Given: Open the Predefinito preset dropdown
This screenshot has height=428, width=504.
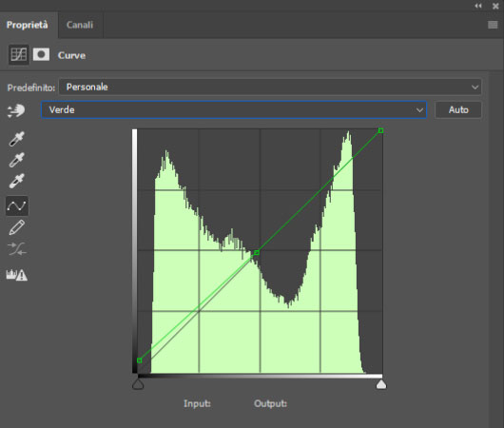Looking at the screenshot, I should tap(270, 87).
